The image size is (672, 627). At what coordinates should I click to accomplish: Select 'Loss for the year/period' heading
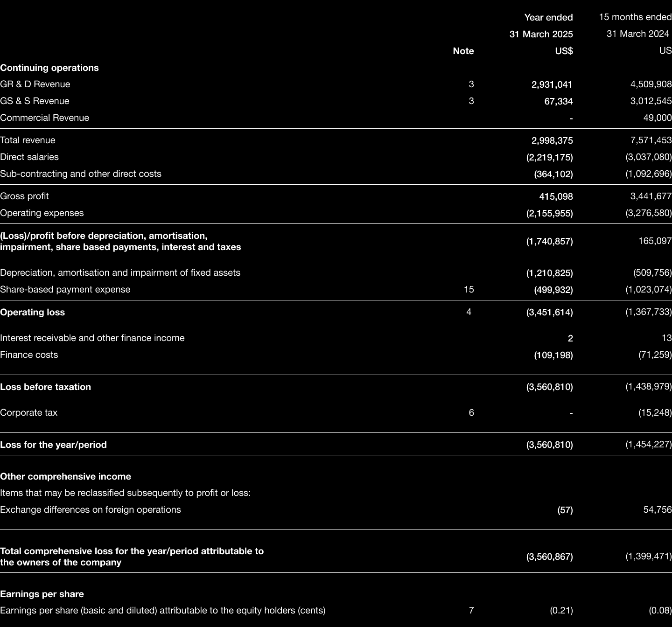point(54,445)
